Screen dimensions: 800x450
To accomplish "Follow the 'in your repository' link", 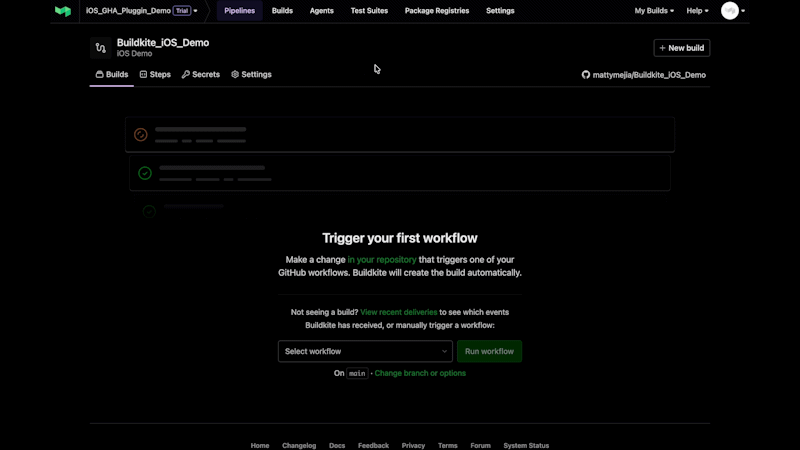I will coord(382,260).
